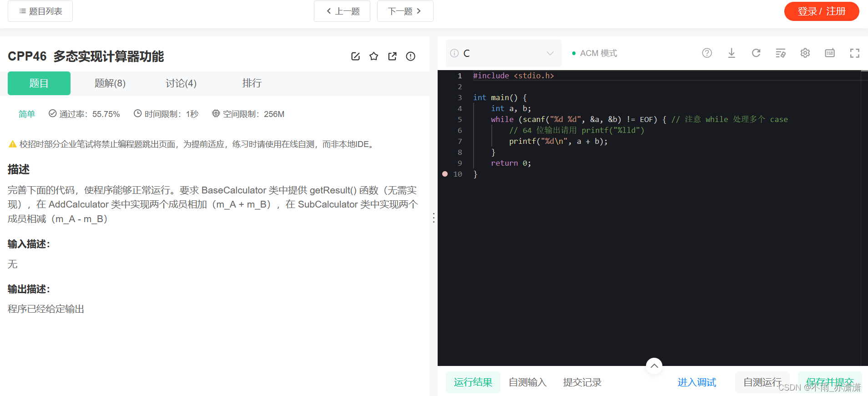
Task: Click the printf line 7 in editor
Action: (558, 141)
